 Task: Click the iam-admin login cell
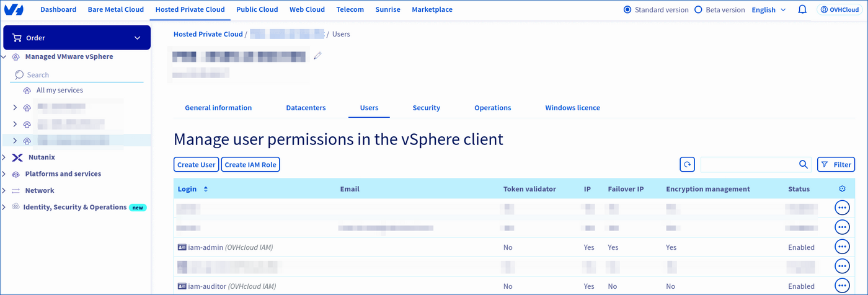226,247
